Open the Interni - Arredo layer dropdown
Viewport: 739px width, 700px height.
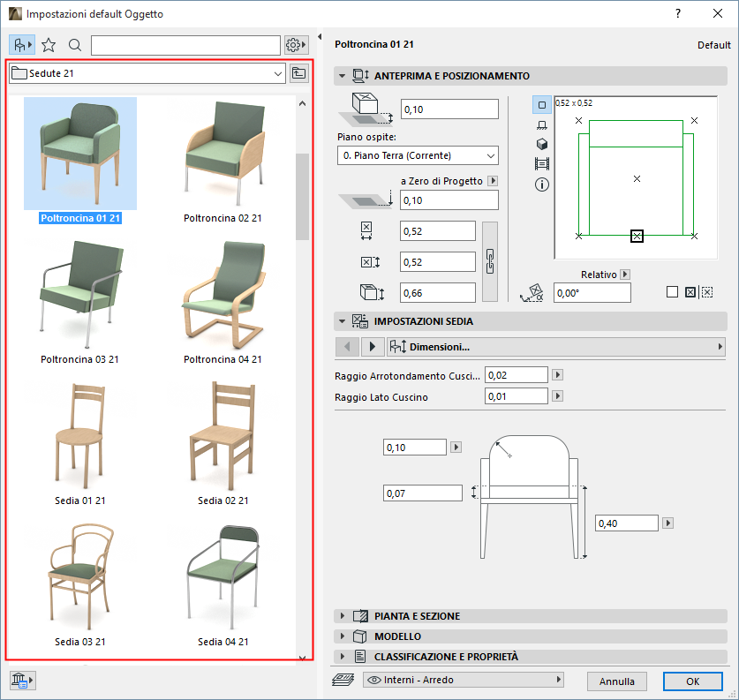463,680
